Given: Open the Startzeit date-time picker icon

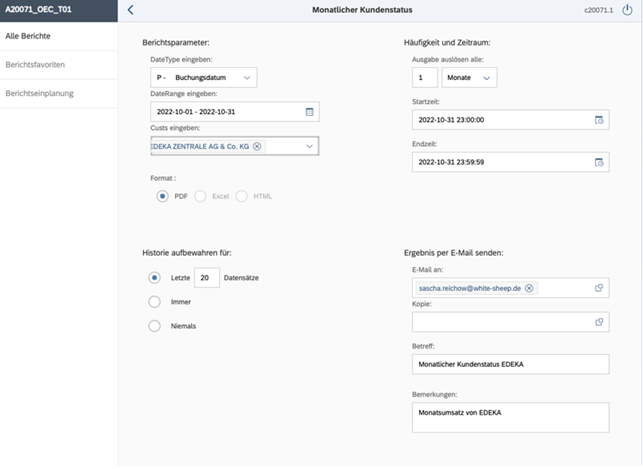Looking at the screenshot, I should (x=599, y=120).
